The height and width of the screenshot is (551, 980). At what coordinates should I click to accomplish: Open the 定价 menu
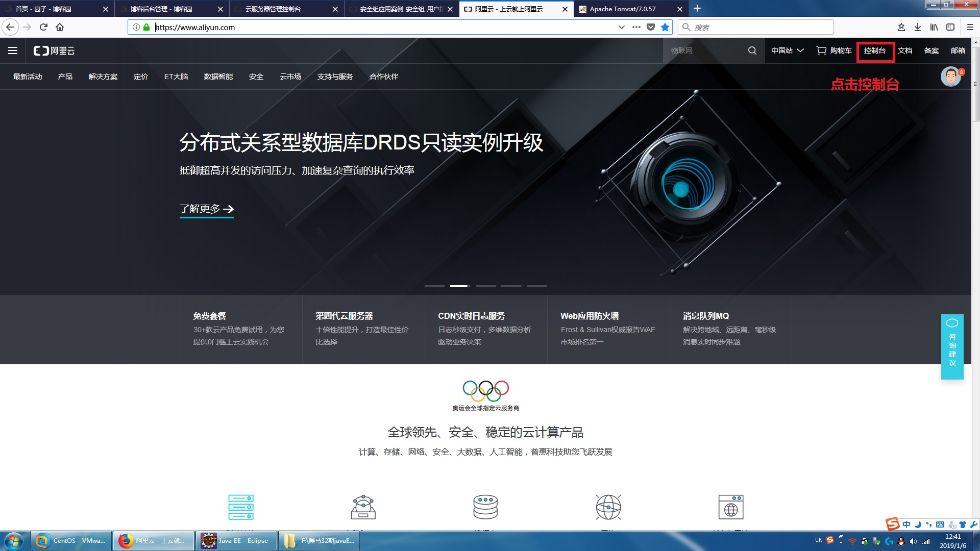[141, 77]
